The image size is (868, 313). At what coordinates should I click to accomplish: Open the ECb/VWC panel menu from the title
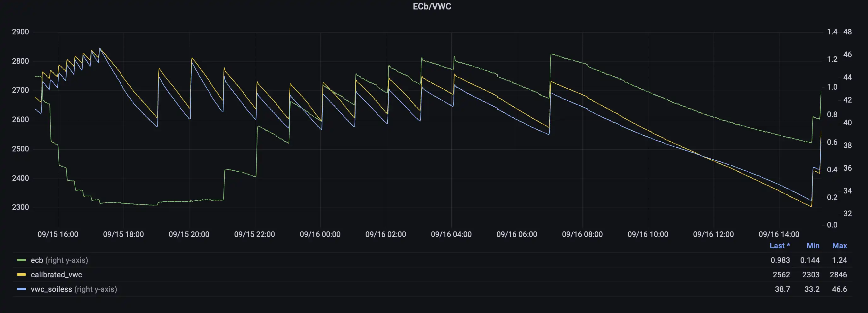[432, 6]
